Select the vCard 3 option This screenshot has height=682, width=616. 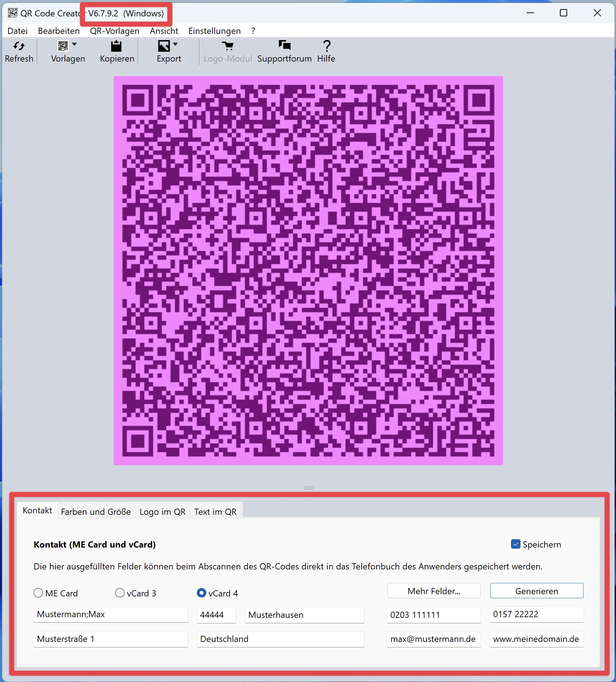(x=120, y=593)
